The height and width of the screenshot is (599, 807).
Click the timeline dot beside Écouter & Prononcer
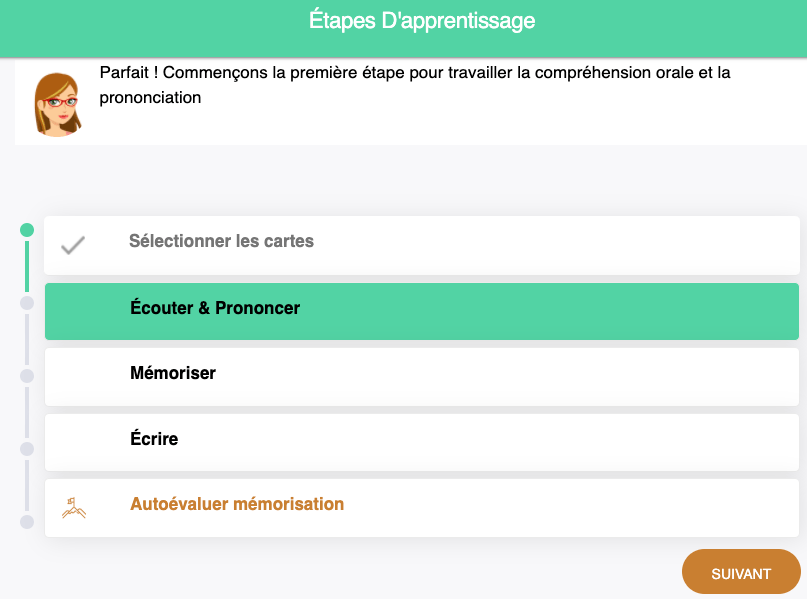[27, 302]
